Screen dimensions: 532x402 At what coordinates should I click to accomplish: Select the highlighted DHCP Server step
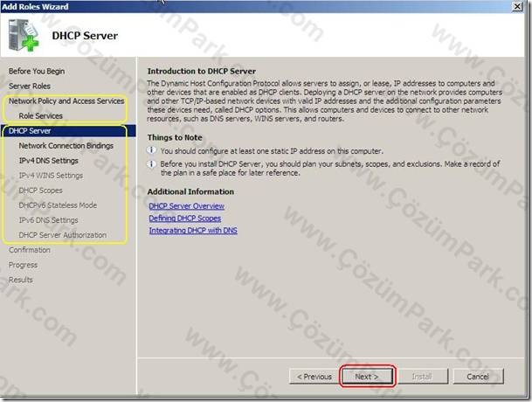(x=68, y=131)
